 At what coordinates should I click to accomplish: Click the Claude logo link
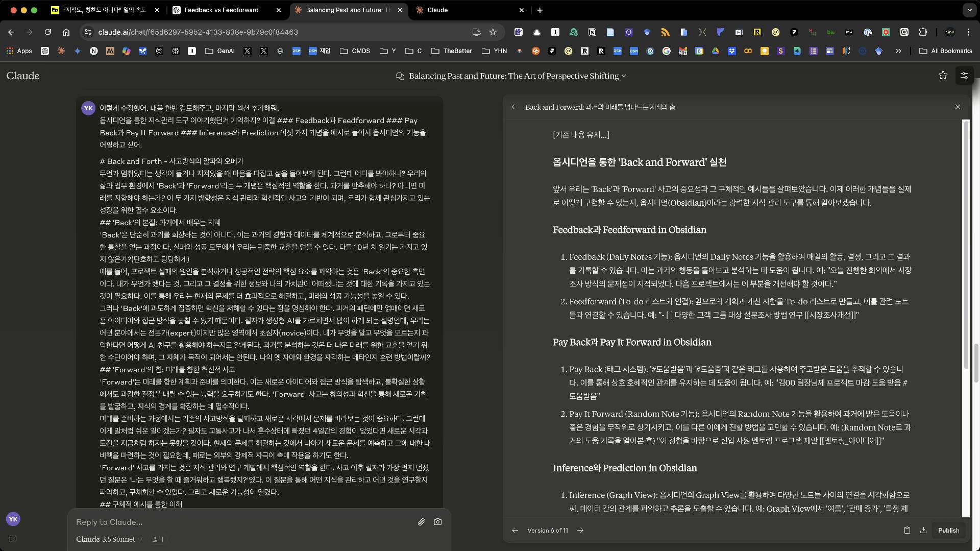[x=23, y=76]
